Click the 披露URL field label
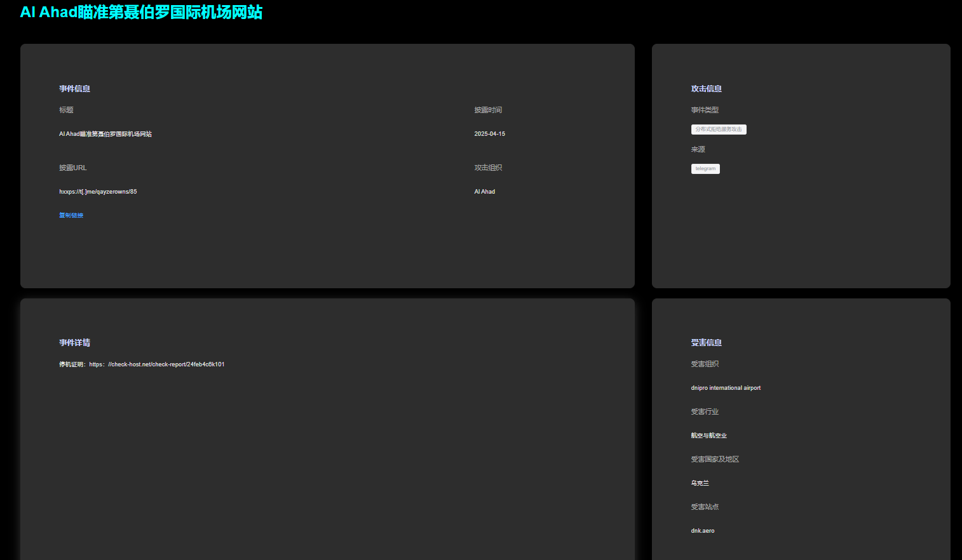962x560 pixels. pyautogui.click(x=73, y=168)
